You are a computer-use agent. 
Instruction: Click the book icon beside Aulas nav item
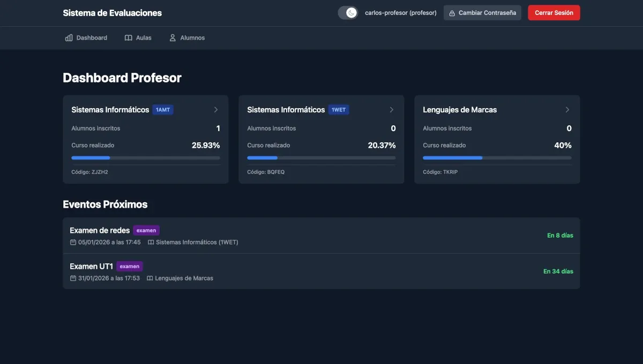128,37
